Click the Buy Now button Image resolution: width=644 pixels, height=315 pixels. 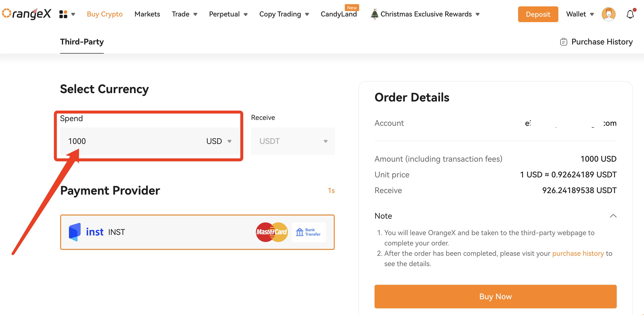pyautogui.click(x=495, y=297)
